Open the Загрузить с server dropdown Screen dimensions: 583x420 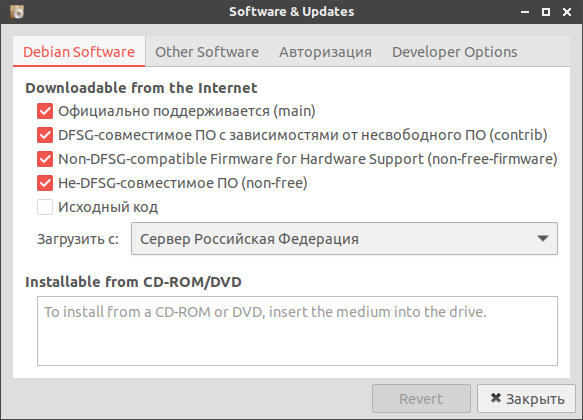[x=344, y=239]
